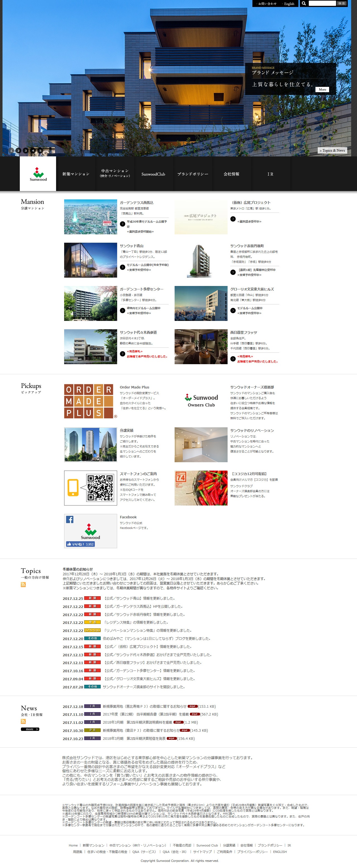Open the 中古マンション menu
The image size is (357, 868).
click(115, 173)
